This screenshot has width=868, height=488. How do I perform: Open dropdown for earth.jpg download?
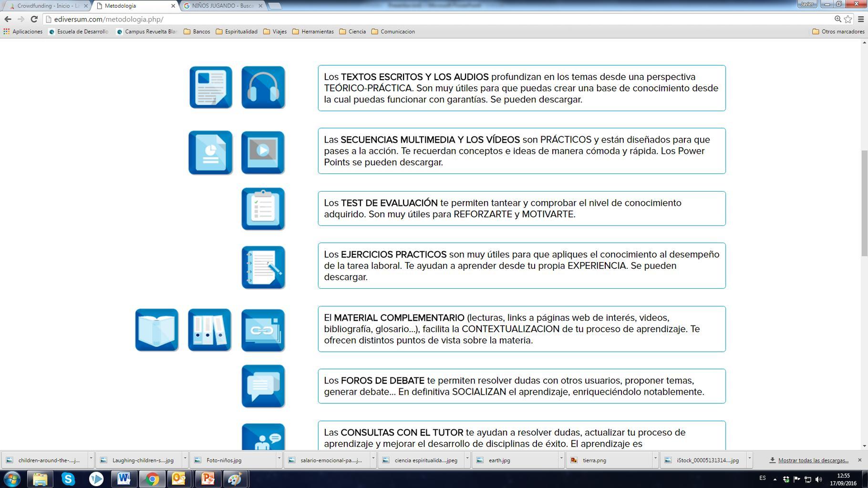pos(561,460)
